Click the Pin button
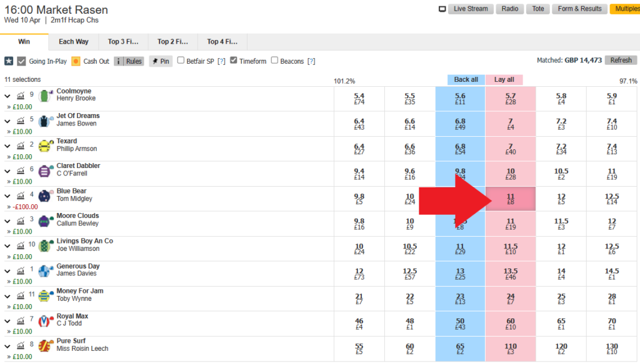640x364 pixels. pos(161,61)
